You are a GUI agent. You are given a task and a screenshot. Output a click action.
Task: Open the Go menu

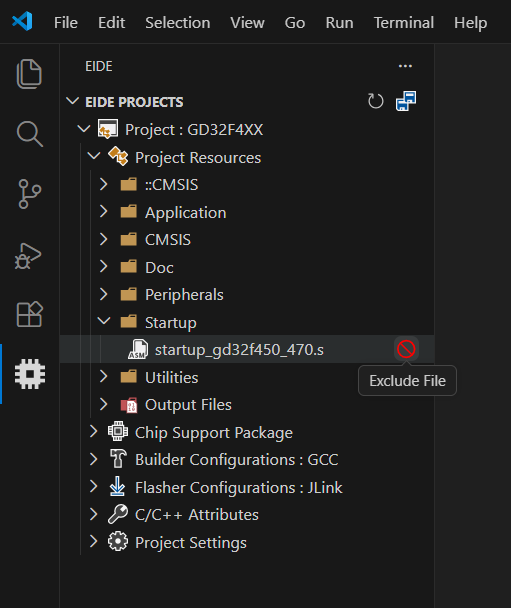coord(295,22)
